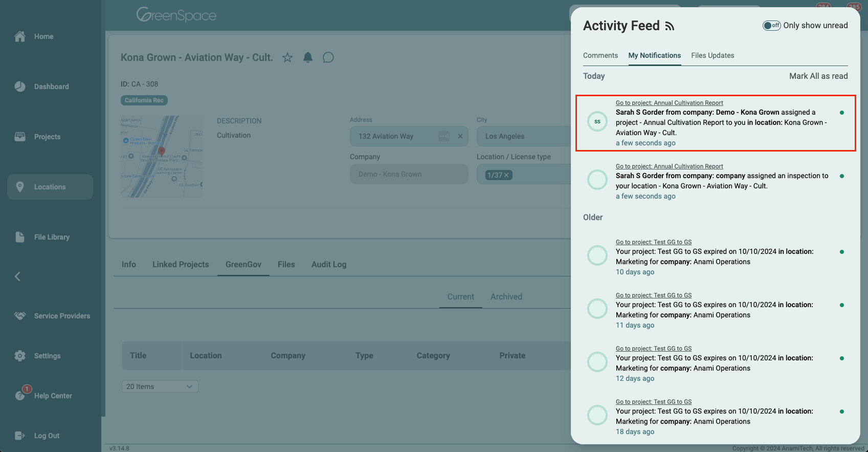868x452 pixels.
Task: Click unread dot on 10 days ago notification
Action: pos(842,252)
